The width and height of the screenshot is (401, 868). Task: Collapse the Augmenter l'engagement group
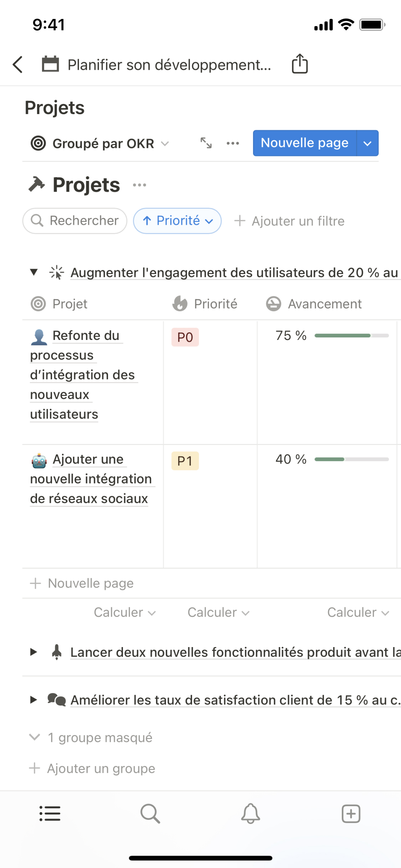point(34,273)
